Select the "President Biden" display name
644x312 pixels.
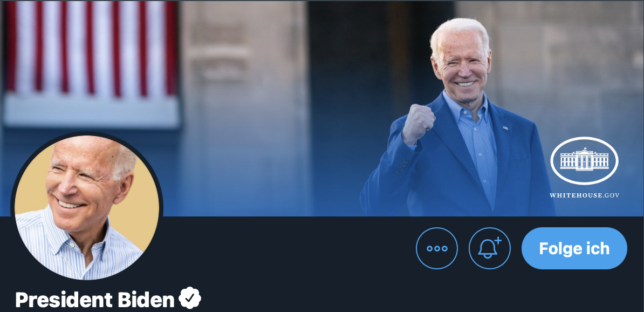95,300
